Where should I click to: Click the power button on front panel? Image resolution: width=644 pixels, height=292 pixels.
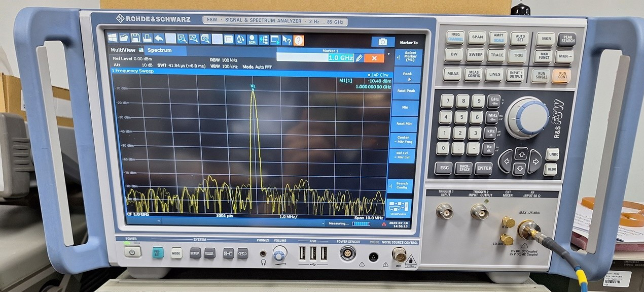pyautogui.click(x=132, y=252)
